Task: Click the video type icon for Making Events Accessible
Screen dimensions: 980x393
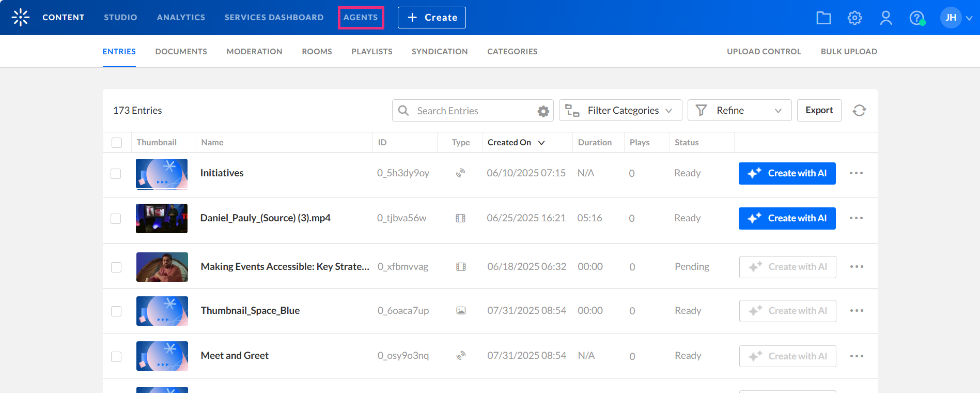Action: pyautogui.click(x=461, y=267)
